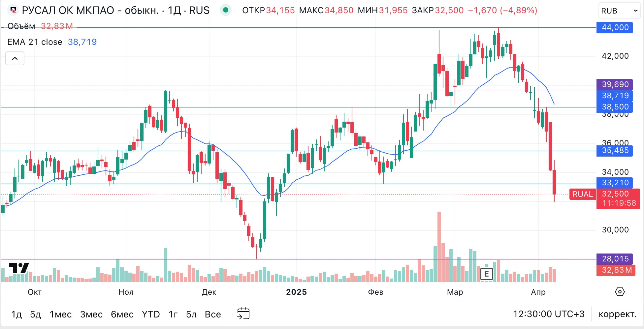Click the 32,500 current price label
Screen dimensions: 644x329
pos(616,194)
